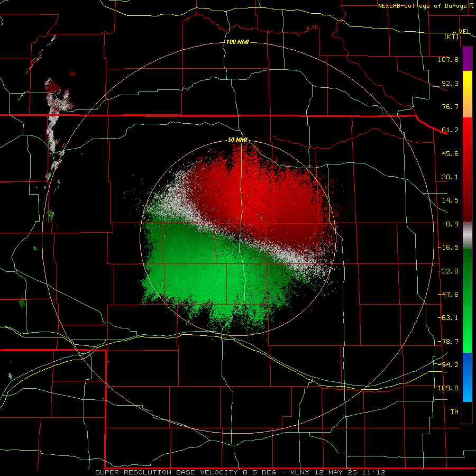Click the TH legend label
The image size is (476, 476).
click(454, 412)
